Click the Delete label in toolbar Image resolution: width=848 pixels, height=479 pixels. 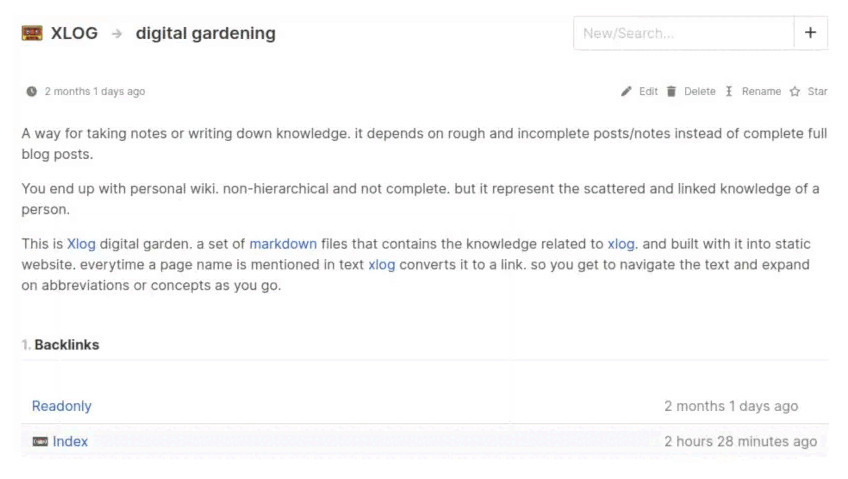coord(700,91)
